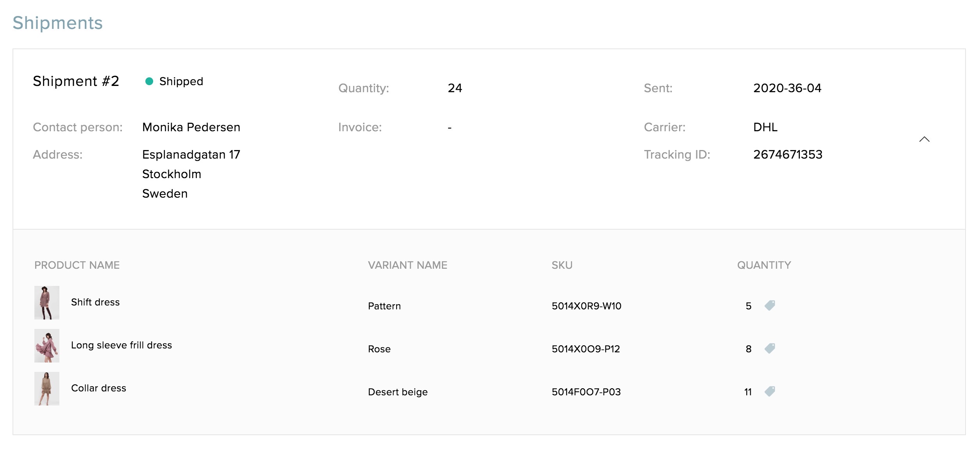Click the QUANTITY column header
980x450 pixels.
(764, 265)
